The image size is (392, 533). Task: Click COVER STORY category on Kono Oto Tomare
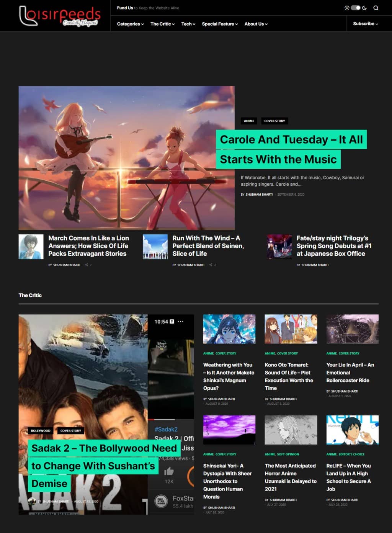pos(287,353)
